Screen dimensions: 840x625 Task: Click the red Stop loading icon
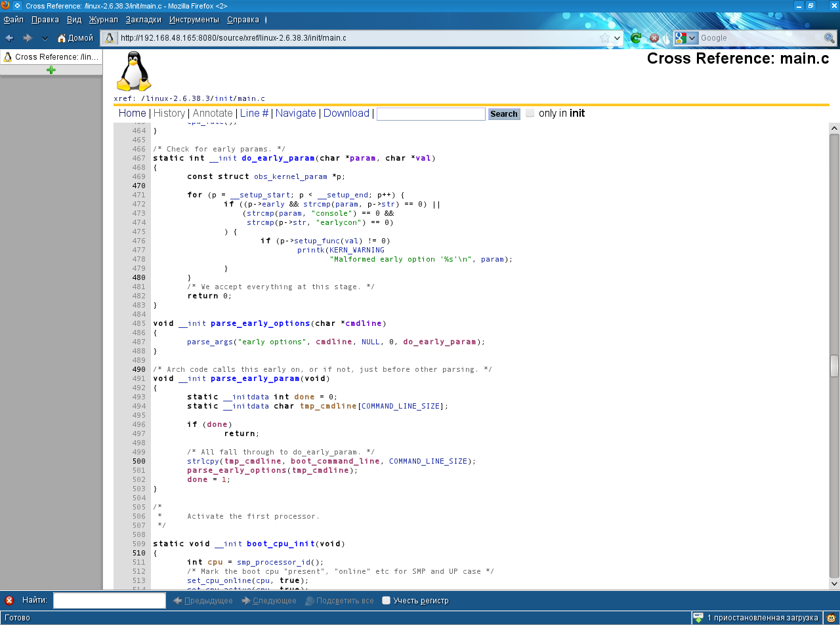click(654, 38)
